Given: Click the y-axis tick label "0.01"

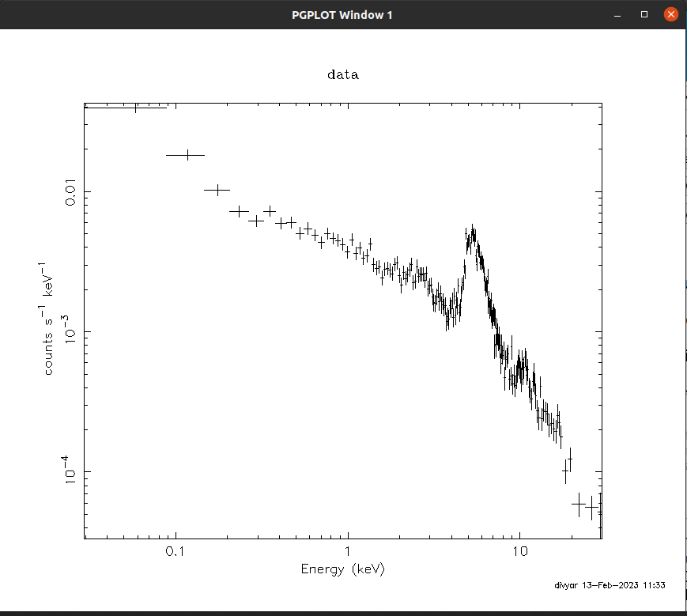Looking at the screenshot, I should [x=70, y=192].
